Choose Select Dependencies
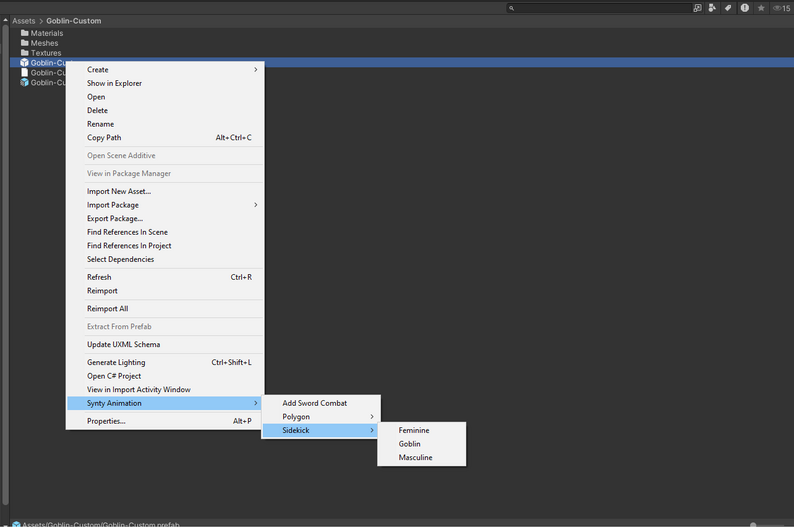This screenshot has width=794, height=528. (165, 259)
